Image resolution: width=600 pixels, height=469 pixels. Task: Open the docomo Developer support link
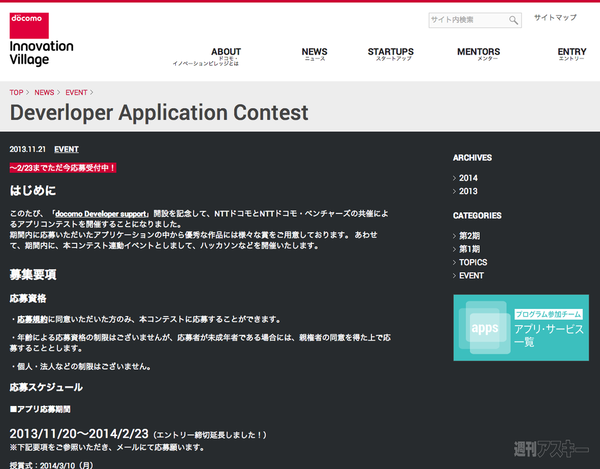(x=101, y=214)
